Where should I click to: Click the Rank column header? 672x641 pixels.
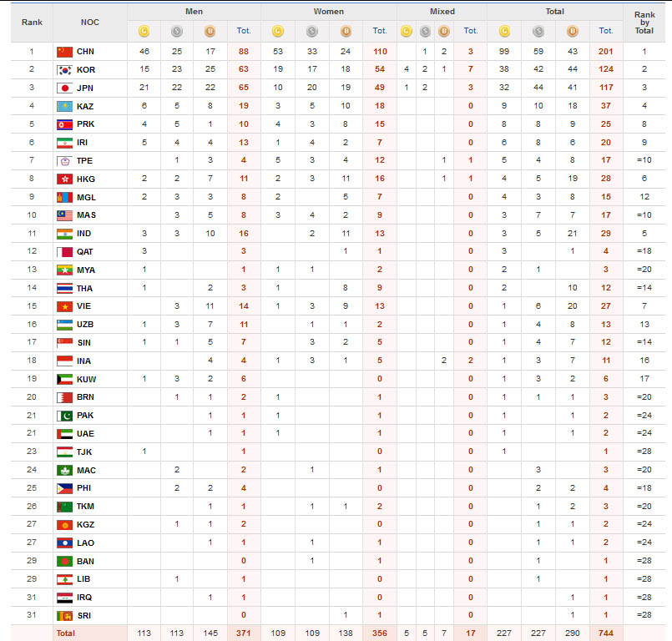pos(32,23)
